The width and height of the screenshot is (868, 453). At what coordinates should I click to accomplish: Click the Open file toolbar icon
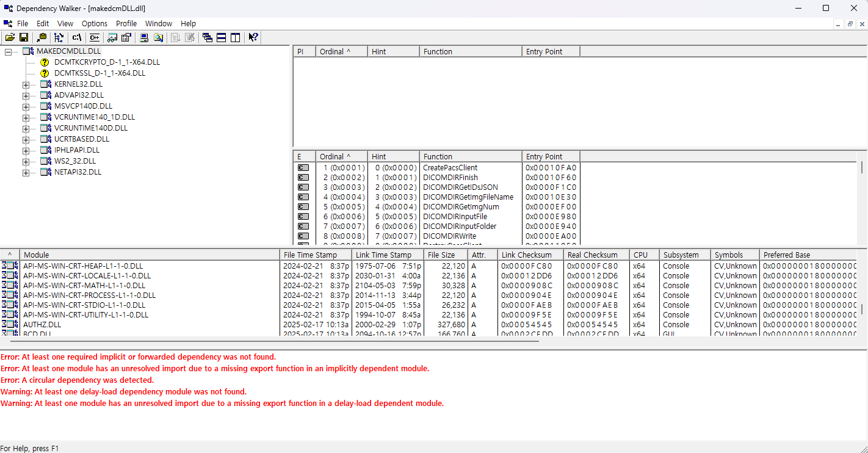point(10,37)
